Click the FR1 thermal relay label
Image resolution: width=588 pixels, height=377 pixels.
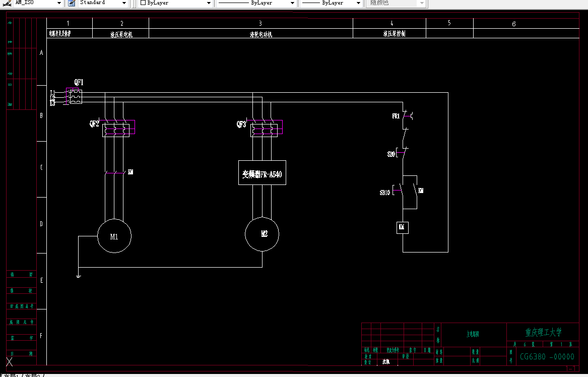[396, 116]
